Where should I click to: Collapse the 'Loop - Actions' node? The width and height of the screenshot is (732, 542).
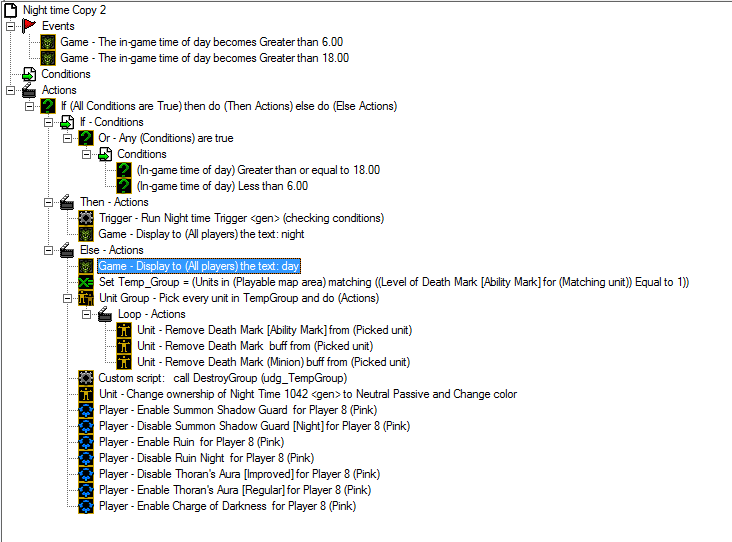(x=87, y=315)
